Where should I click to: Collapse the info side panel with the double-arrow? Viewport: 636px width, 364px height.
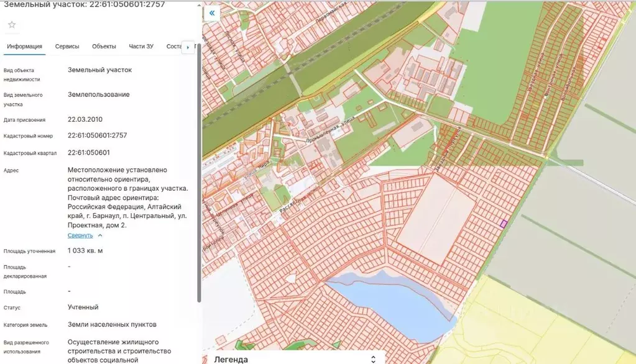pyautogui.click(x=212, y=13)
